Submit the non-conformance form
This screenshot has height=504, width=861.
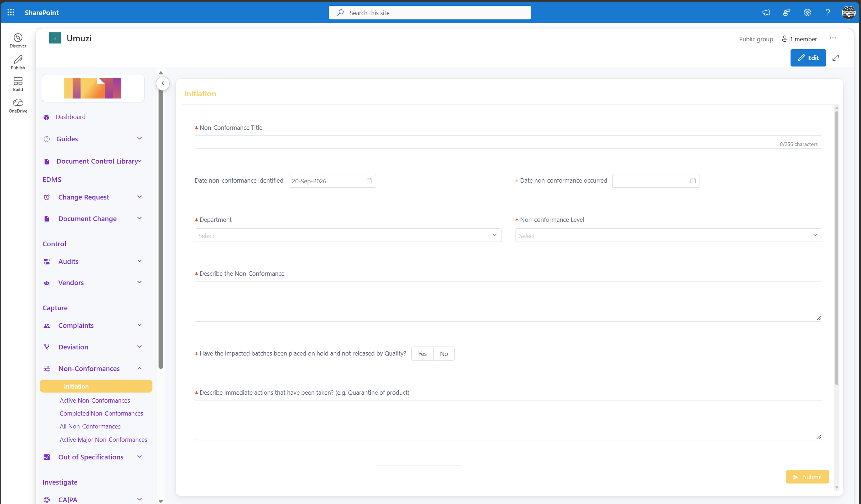[x=807, y=477]
